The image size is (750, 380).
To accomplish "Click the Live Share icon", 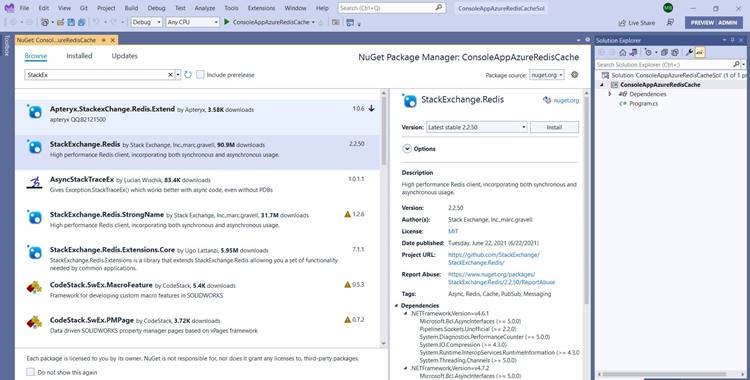I will point(622,22).
